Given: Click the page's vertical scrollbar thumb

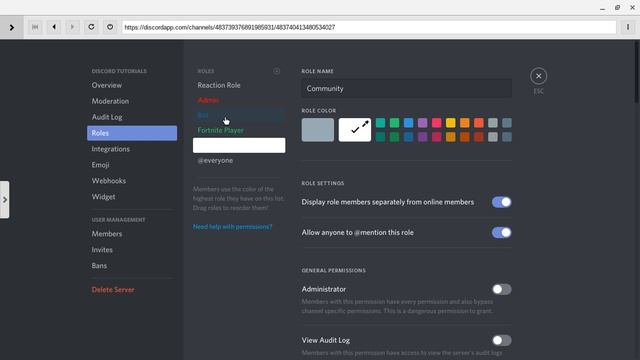Looking at the screenshot, I should (x=637, y=71).
